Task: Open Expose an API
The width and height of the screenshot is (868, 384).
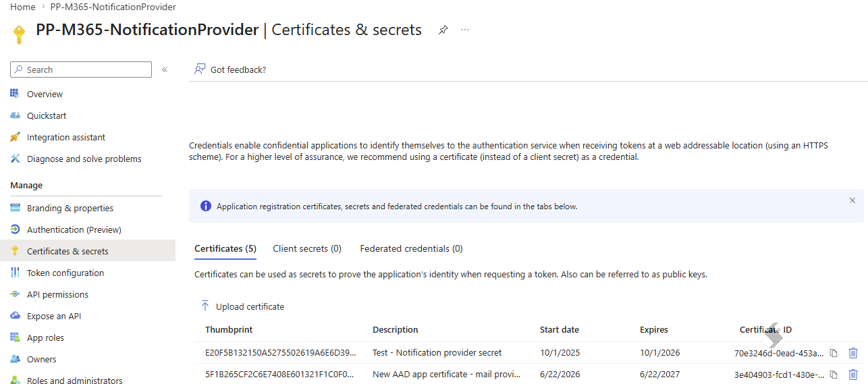Action: (54, 316)
